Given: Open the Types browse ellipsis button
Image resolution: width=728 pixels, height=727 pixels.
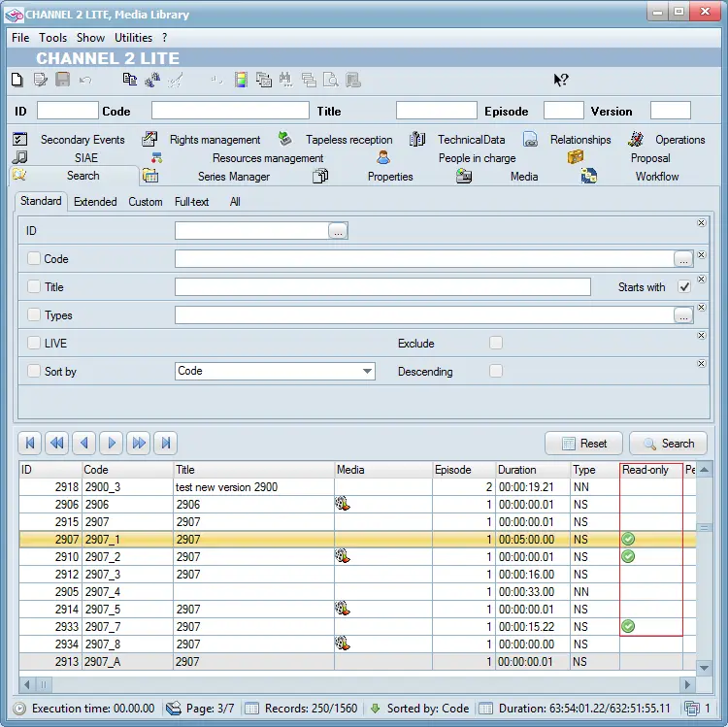Looking at the screenshot, I should pos(683,315).
